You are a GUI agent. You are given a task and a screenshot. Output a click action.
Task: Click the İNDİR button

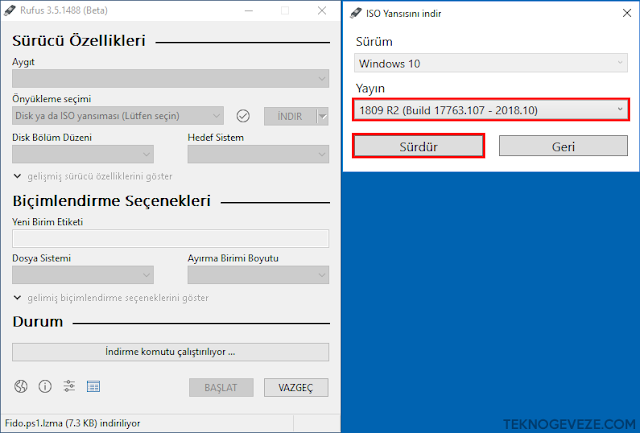click(290, 116)
